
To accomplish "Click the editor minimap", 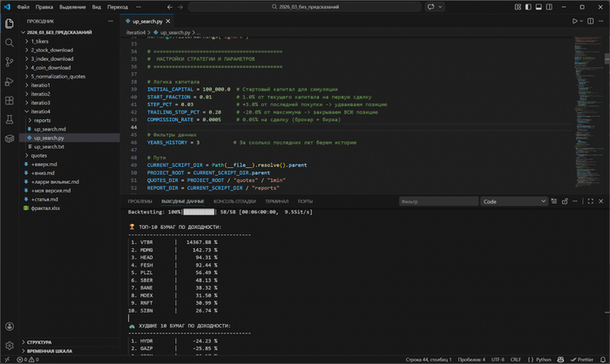I will [x=589, y=113].
